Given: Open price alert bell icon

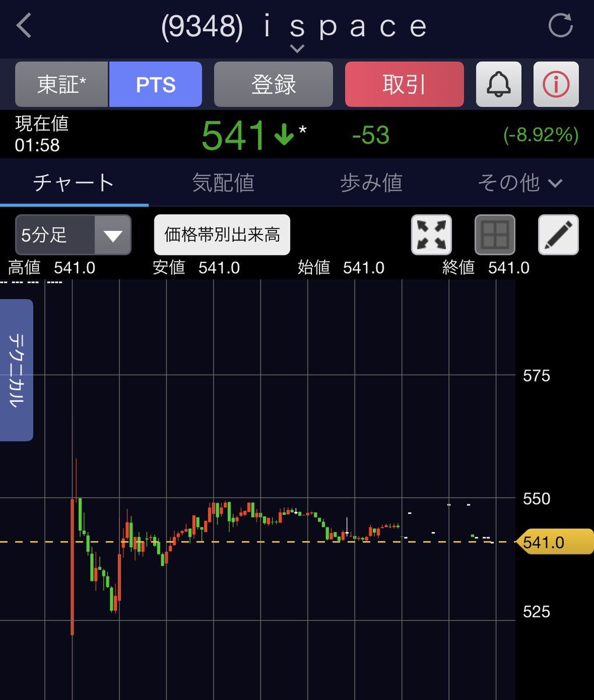Looking at the screenshot, I should (x=498, y=85).
